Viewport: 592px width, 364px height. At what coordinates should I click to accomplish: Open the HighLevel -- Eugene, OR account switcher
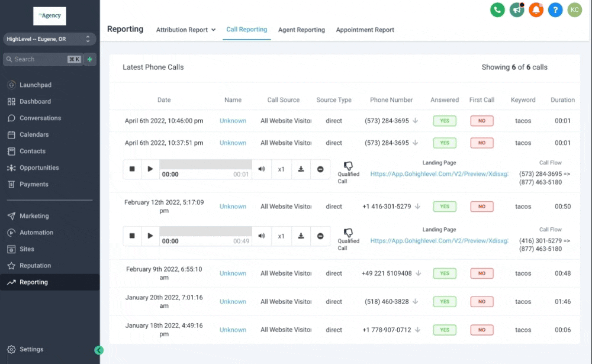(50, 39)
